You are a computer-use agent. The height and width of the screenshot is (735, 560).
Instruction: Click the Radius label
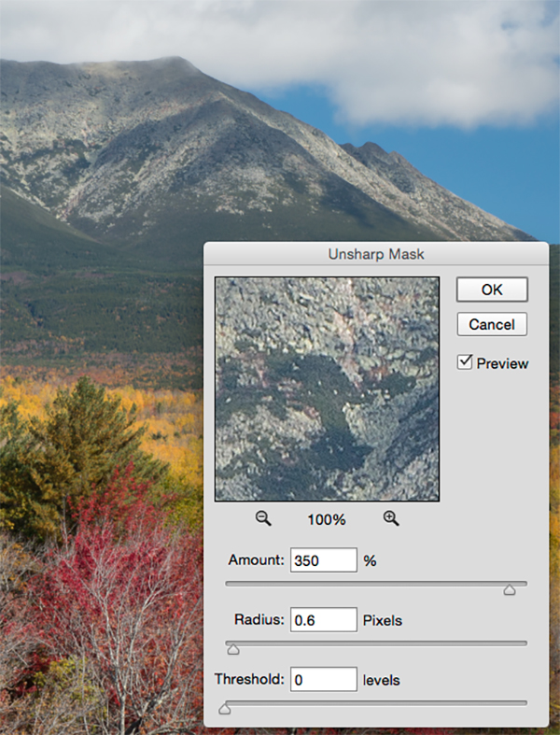(259, 620)
